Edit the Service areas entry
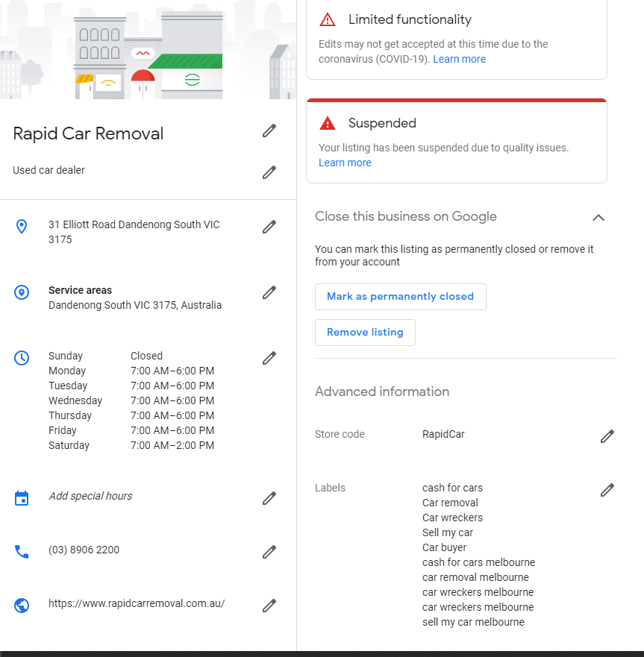This screenshot has width=644, height=657. pos(269,292)
